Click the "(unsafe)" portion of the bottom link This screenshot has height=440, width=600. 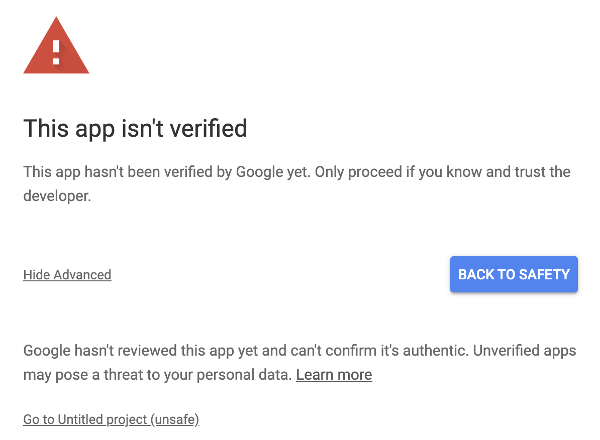pyautogui.click(x=175, y=420)
